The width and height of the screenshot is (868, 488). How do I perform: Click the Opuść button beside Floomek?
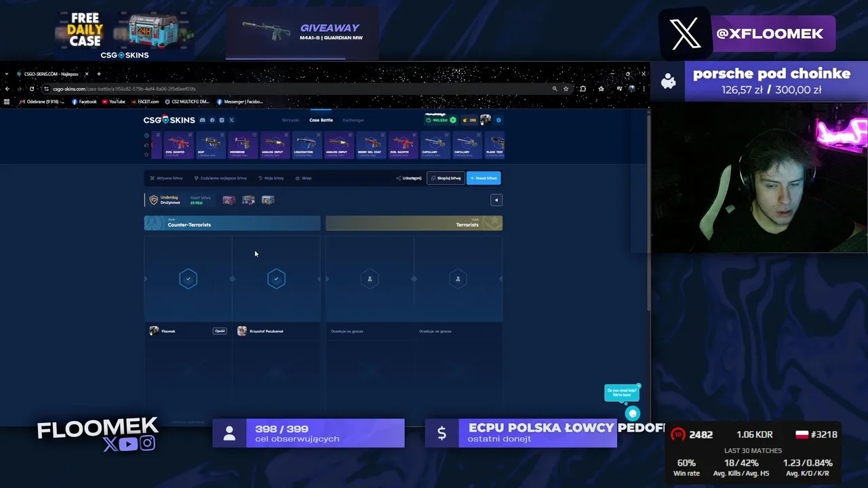tap(220, 331)
